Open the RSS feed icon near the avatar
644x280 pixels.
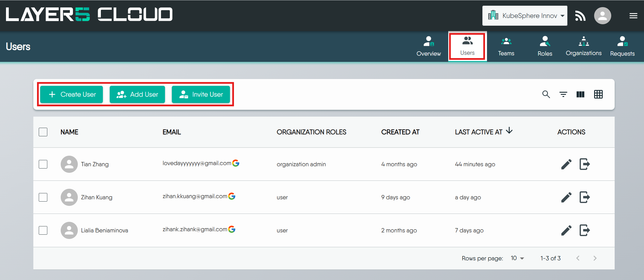click(580, 16)
